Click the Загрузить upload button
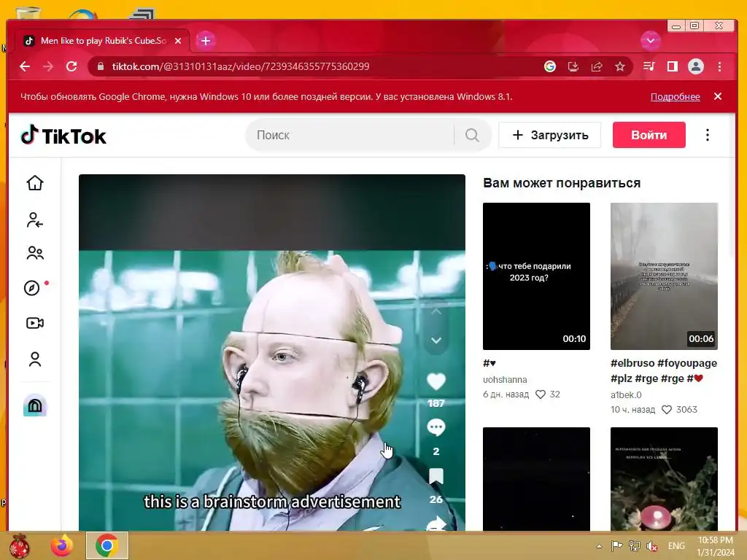The image size is (747, 560). tap(550, 135)
